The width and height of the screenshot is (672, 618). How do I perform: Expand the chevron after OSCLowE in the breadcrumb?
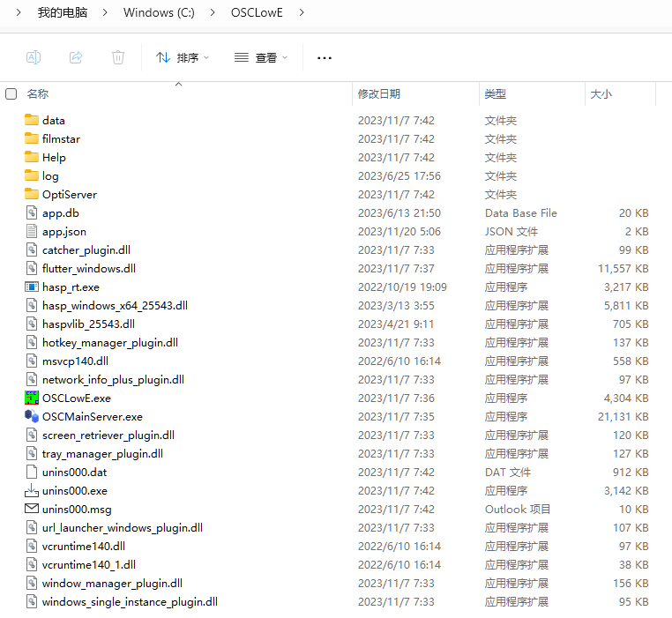tap(302, 12)
